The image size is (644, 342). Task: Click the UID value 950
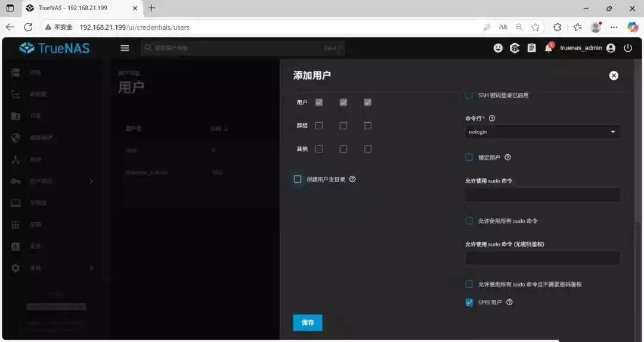pos(217,172)
